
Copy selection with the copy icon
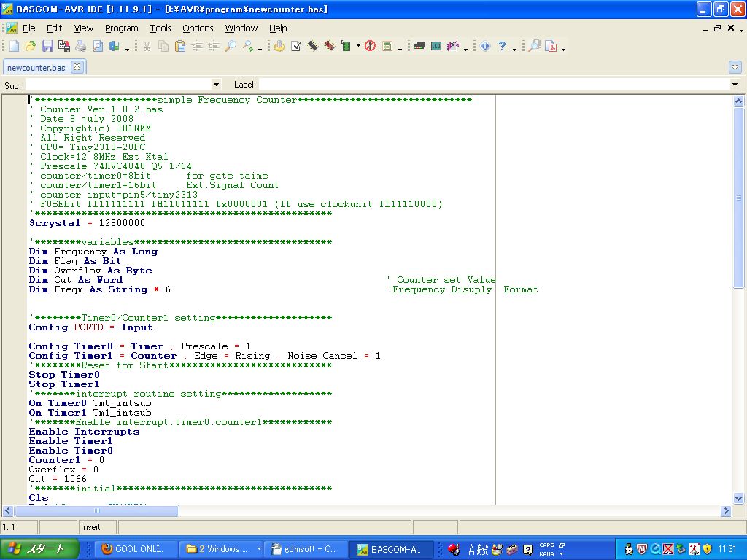pos(163,46)
